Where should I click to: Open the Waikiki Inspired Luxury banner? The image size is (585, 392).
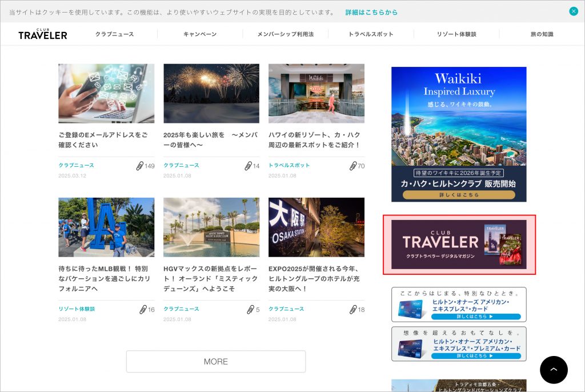459,134
